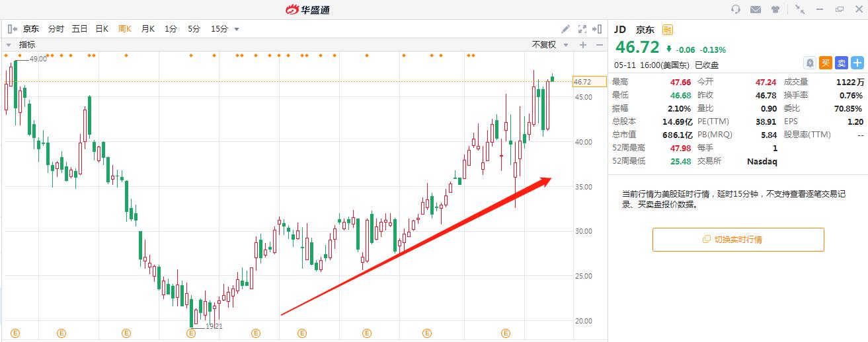The width and height of the screenshot is (868, 342).
Task: Zoom in chart with plus button
Action: (583, 45)
